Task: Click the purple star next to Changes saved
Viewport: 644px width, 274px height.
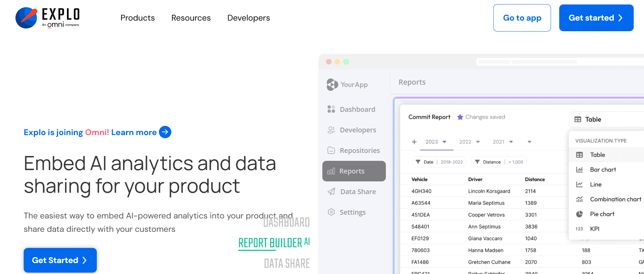Action: pyautogui.click(x=460, y=117)
